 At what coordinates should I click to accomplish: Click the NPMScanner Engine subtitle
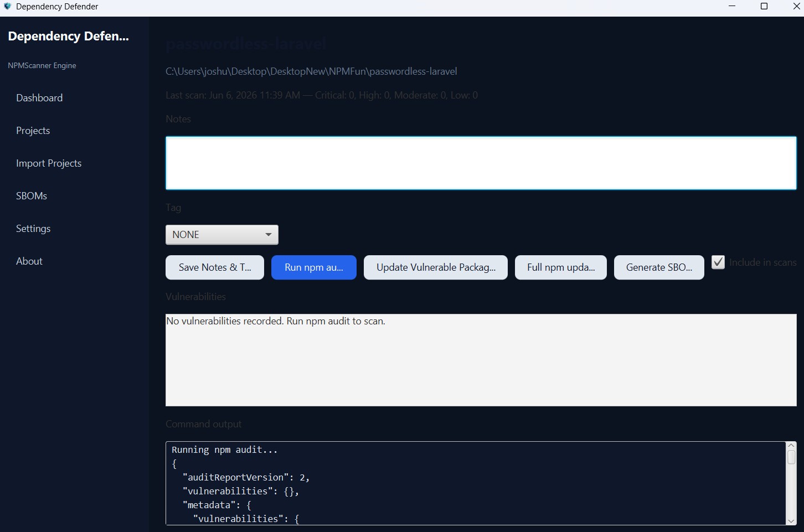click(42, 65)
